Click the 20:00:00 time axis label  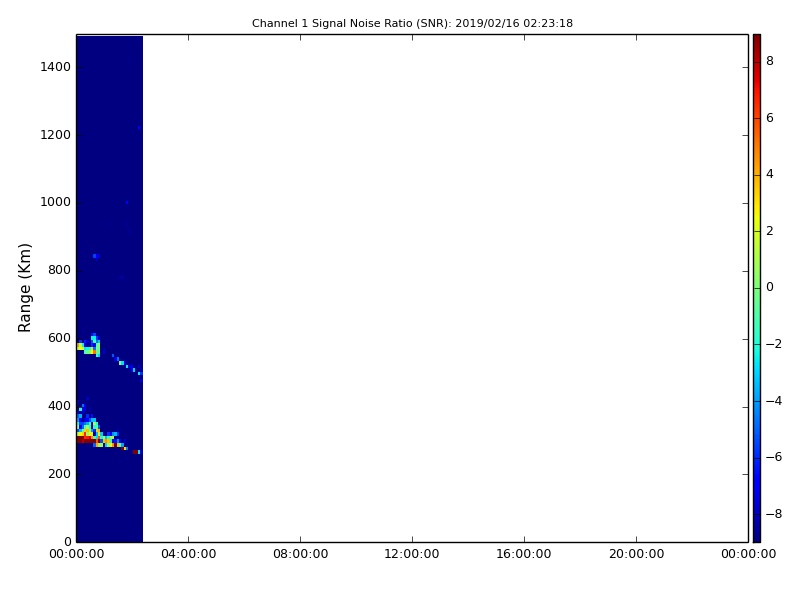[x=636, y=554]
